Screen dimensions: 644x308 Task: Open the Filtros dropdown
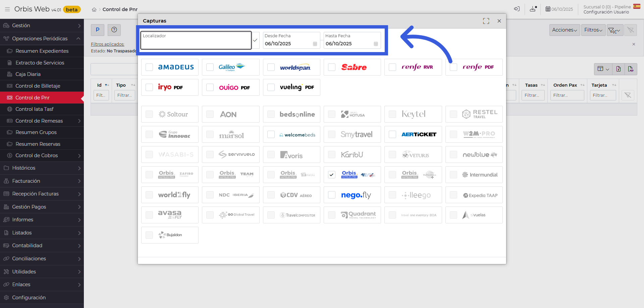[x=593, y=30]
